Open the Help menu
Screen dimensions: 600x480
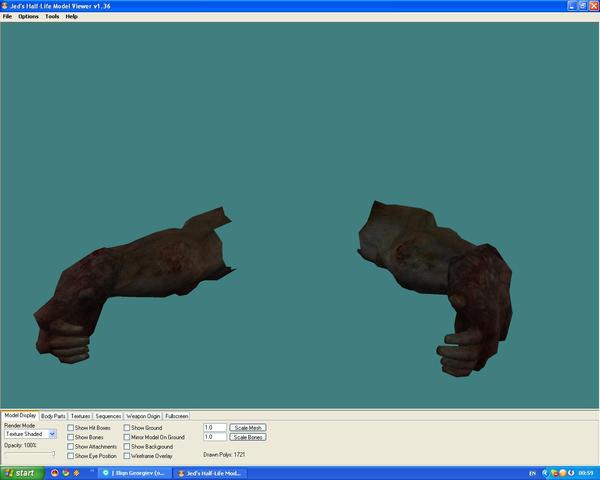[x=72, y=16]
